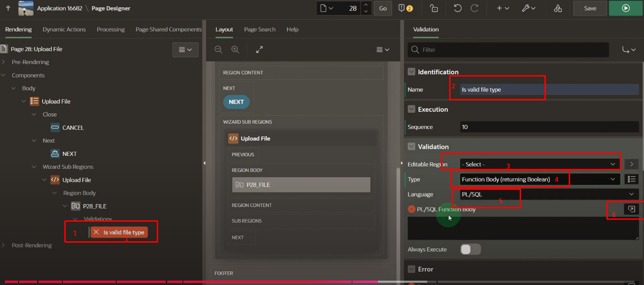
Task: Open the Page Search tab
Action: (x=260, y=29)
